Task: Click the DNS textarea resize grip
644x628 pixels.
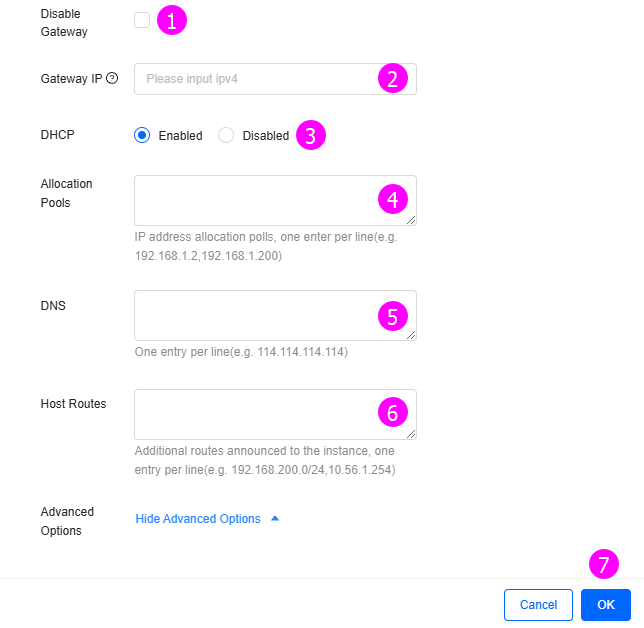Action: 411,336
